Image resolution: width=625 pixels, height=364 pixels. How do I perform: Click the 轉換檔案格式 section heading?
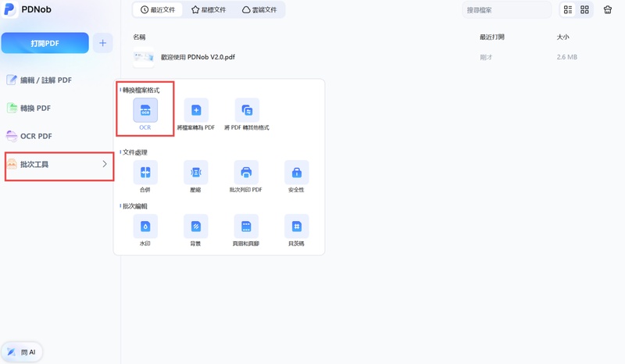(141, 90)
